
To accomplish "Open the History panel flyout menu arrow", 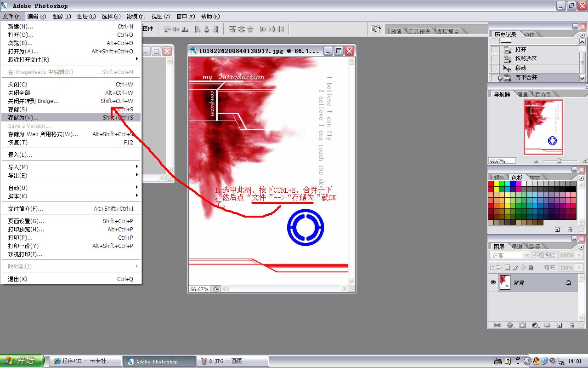I will click(582, 34).
